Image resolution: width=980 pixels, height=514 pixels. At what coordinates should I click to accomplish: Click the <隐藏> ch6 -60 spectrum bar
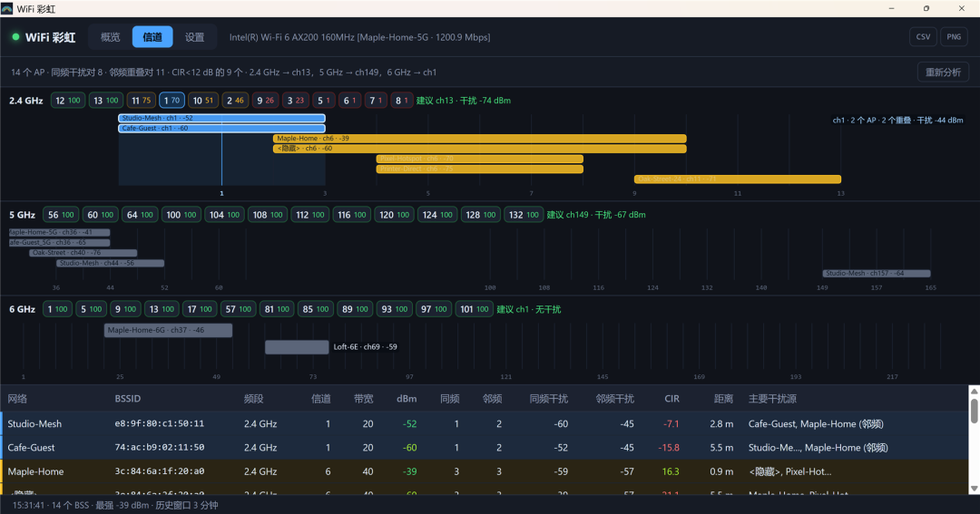pos(480,149)
